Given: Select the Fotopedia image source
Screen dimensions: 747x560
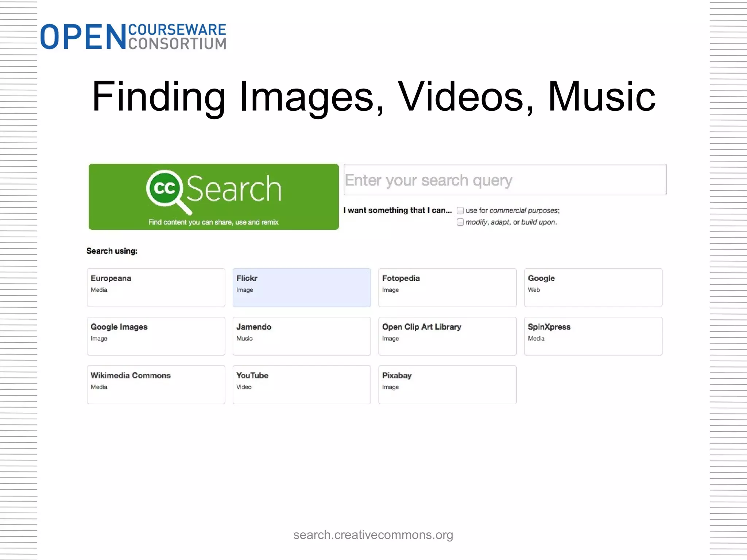Looking at the screenshot, I should coord(448,288).
